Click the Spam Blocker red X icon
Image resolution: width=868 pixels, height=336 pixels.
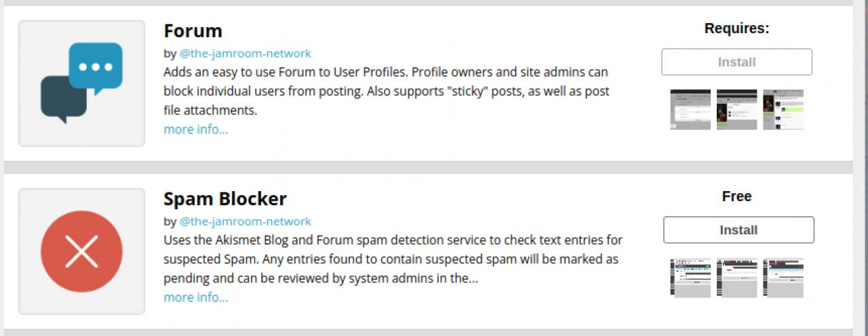tap(81, 251)
